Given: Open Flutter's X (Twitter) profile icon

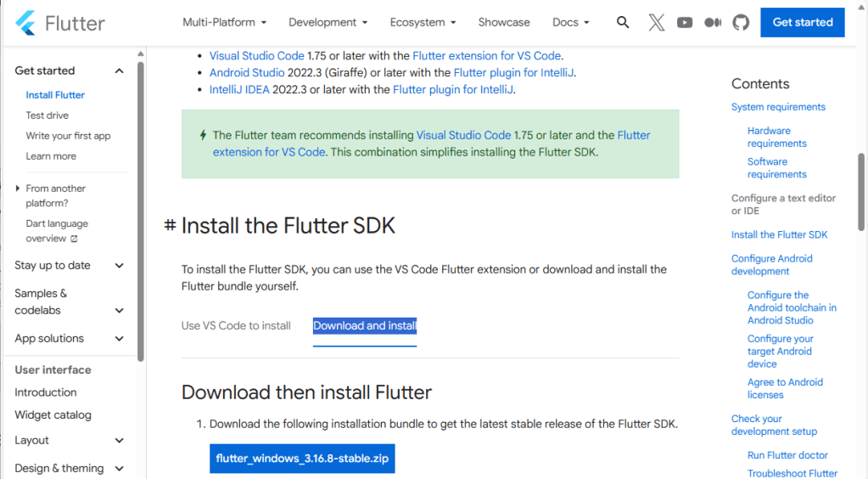Looking at the screenshot, I should [656, 23].
